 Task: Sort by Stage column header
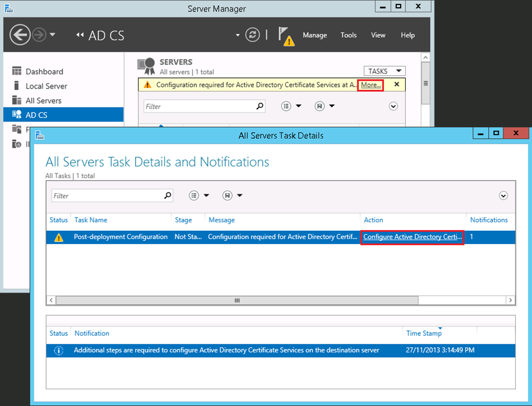pyautogui.click(x=183, y=220)
